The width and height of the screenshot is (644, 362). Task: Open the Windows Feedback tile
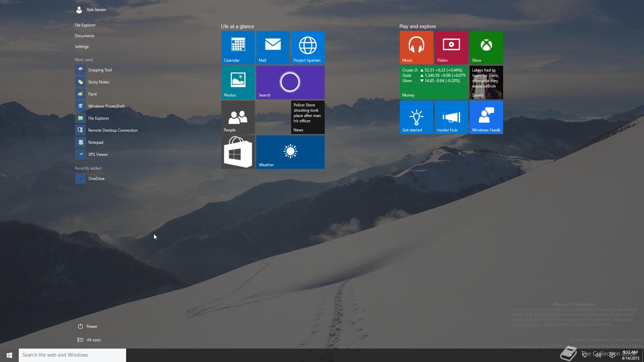(486, 117)
